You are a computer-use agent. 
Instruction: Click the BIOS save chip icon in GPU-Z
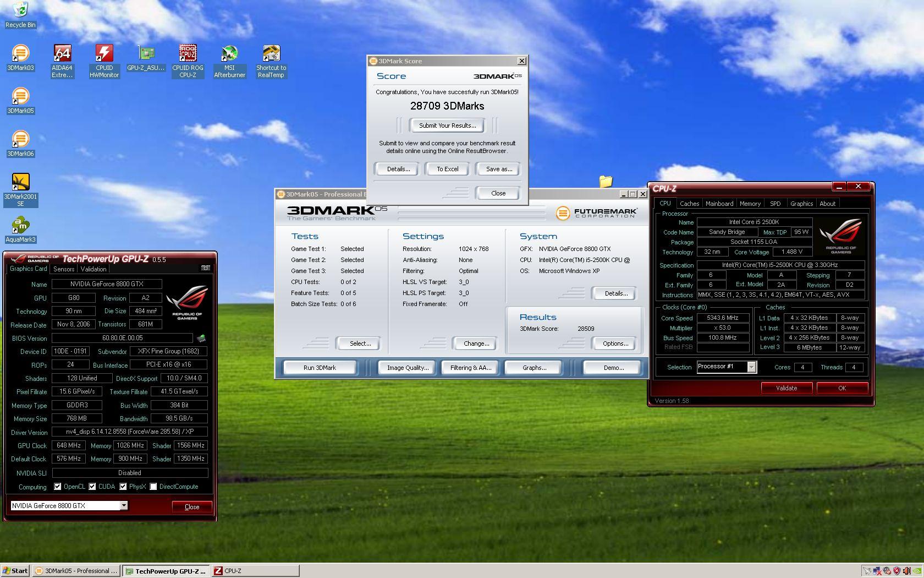pos(201,338)
